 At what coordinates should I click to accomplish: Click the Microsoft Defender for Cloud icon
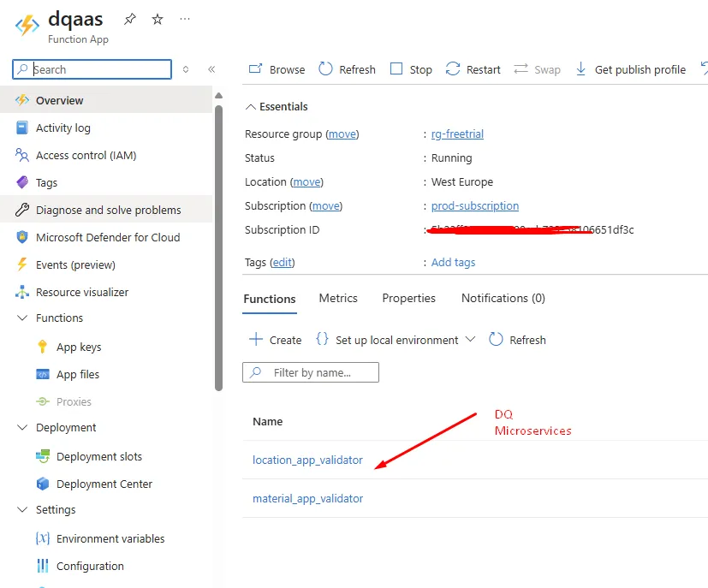[x=21, y=237]
